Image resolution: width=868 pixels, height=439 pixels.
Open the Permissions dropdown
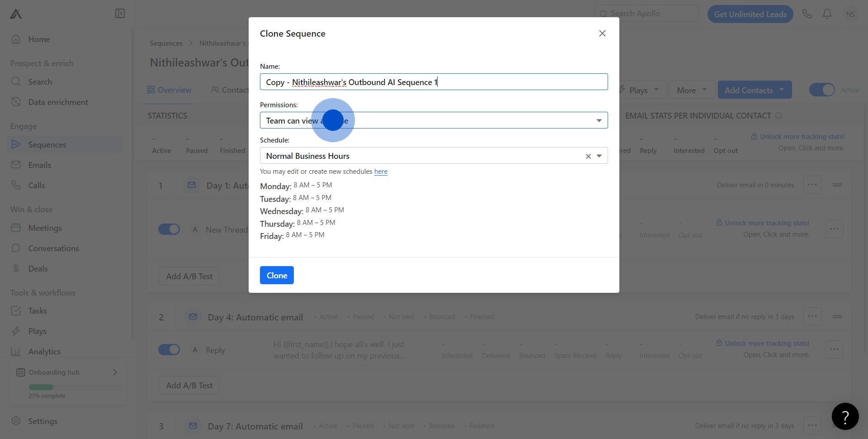click(433, 120)
